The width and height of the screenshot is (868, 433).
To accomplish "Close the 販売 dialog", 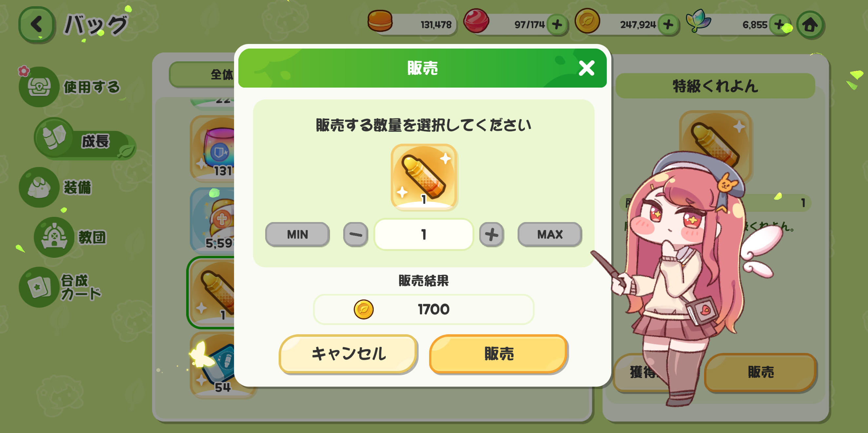I will pyautogui.click(x=586, y=68).
